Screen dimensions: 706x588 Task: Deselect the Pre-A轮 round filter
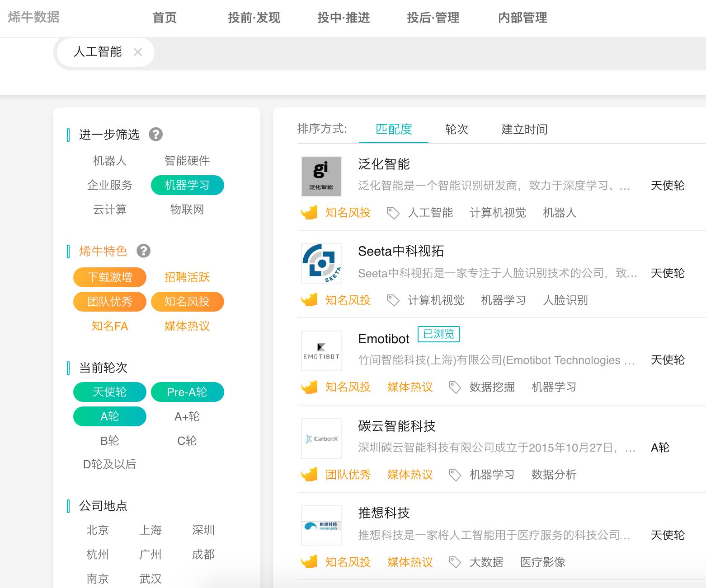tap(187, 392)
